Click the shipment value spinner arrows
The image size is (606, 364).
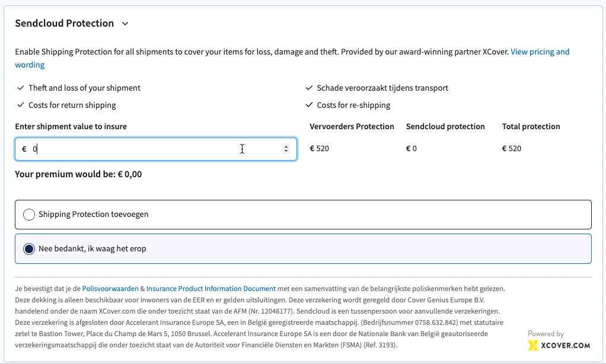click(x=286, y=149)
